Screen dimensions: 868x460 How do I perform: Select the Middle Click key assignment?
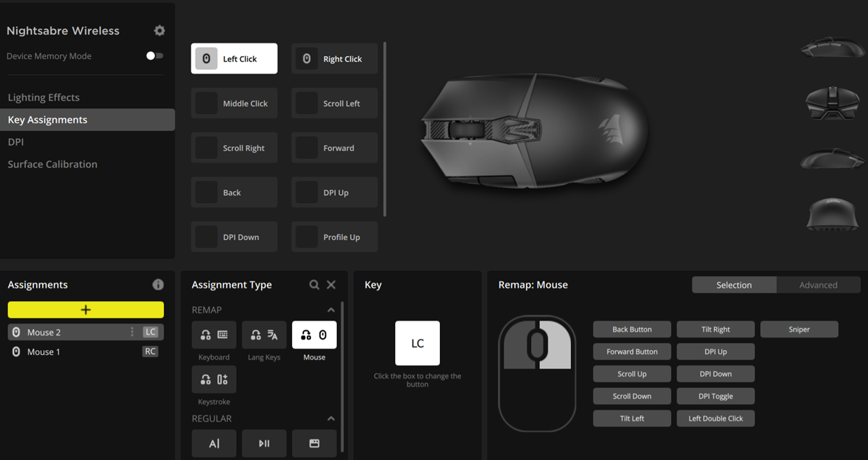(x=234, y=103)
